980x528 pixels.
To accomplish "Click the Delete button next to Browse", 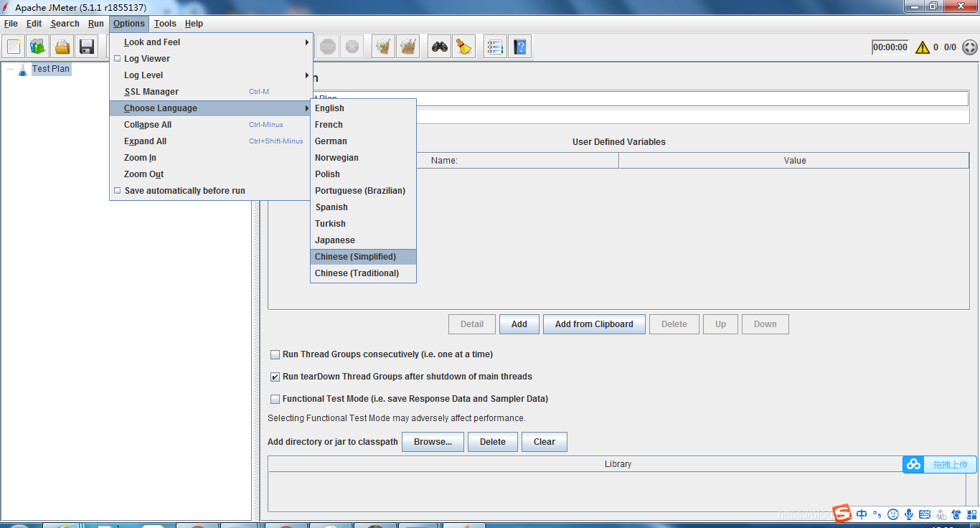I will (493, 442).
